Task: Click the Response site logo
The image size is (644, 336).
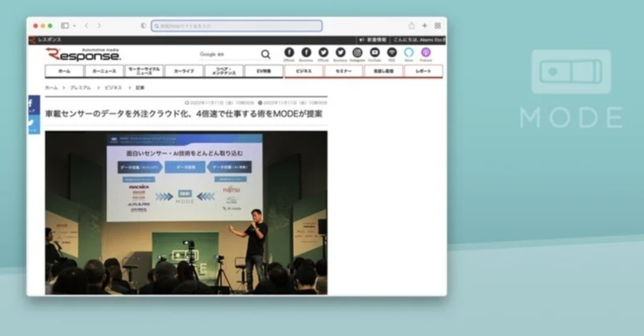Action: [83, 54]
